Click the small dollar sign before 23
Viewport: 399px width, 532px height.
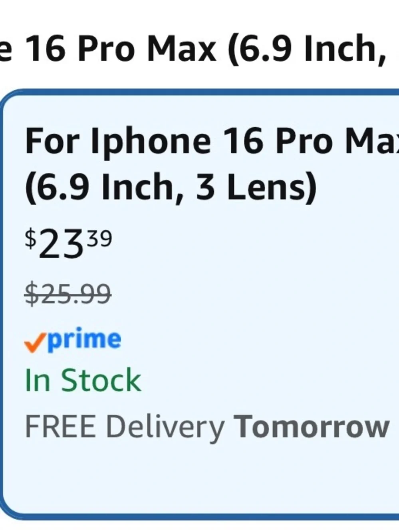[x=31, y=239]
